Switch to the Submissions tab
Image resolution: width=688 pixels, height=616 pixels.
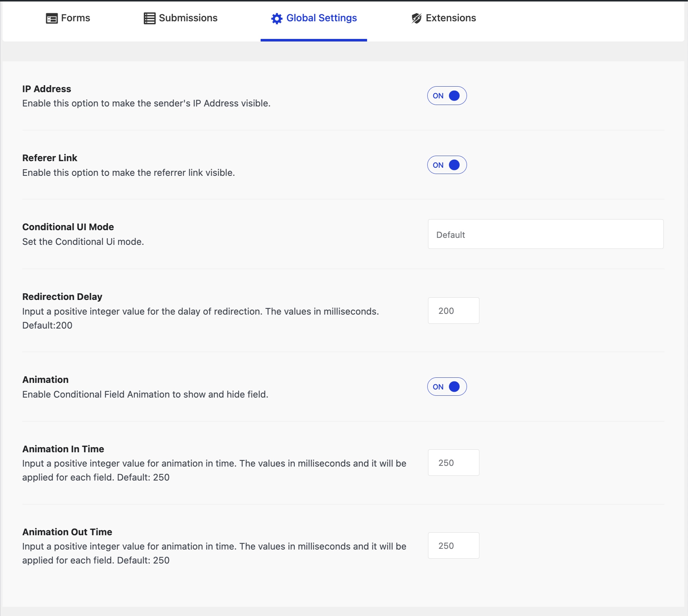click(181, 18)
